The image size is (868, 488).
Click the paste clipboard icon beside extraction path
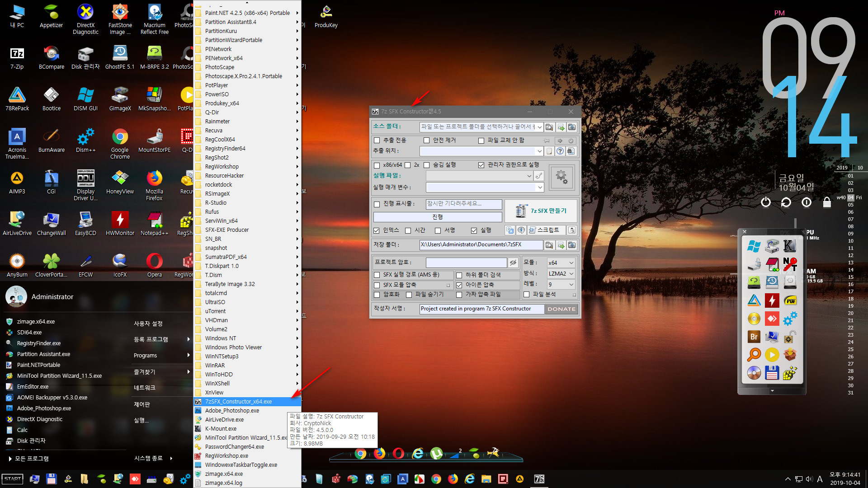549,151
